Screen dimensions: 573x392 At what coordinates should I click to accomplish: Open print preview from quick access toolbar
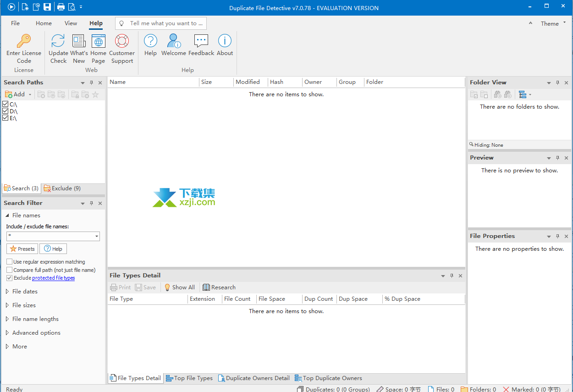click(72, 7)
